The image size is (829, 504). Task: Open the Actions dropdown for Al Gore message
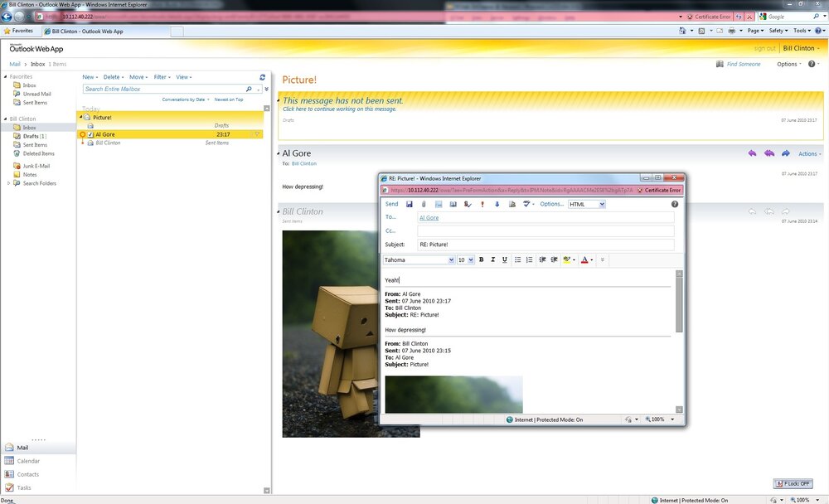809,154
